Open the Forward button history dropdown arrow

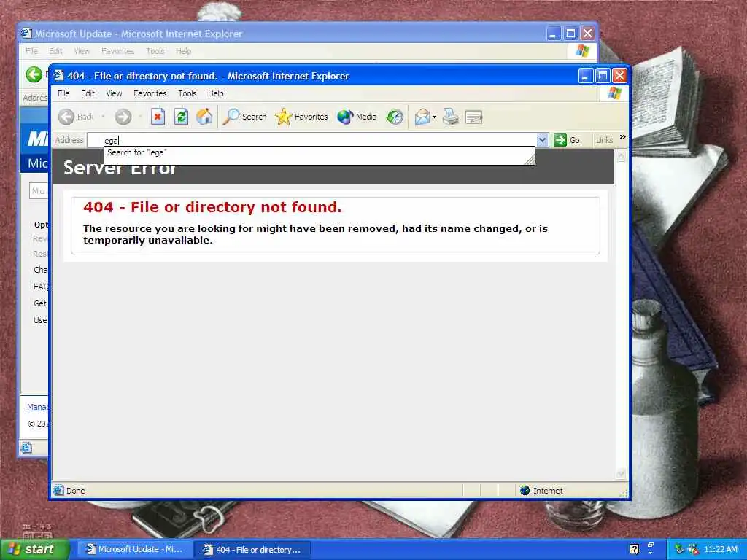pos(140,117)
